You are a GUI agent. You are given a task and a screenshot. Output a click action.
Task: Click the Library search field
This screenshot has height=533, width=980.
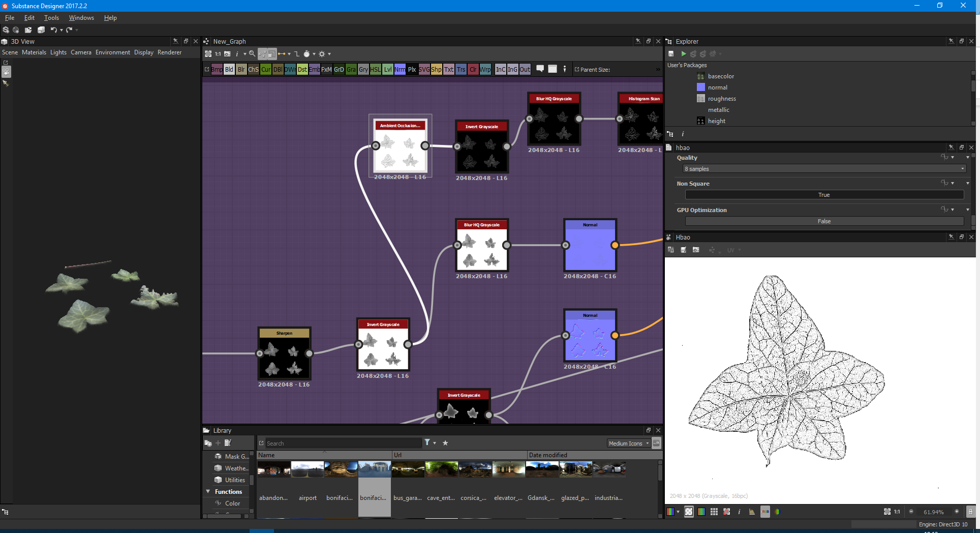(x=343, y=443)
